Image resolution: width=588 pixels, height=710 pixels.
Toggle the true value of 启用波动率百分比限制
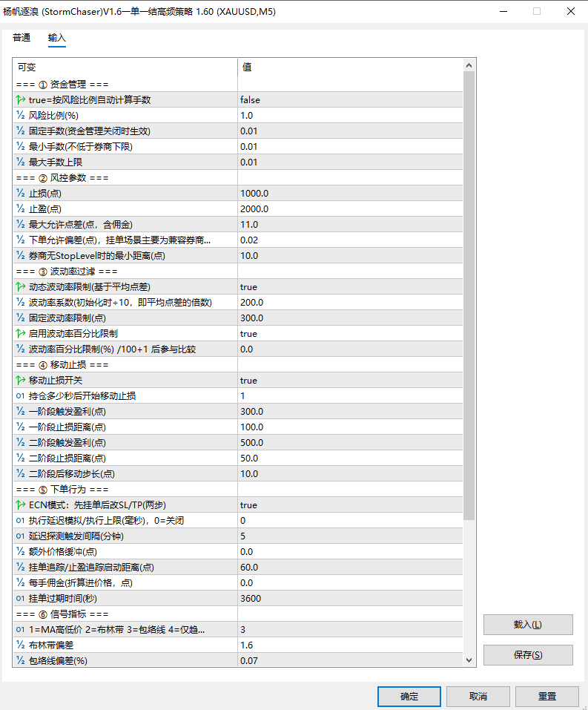tap(248, 333)
